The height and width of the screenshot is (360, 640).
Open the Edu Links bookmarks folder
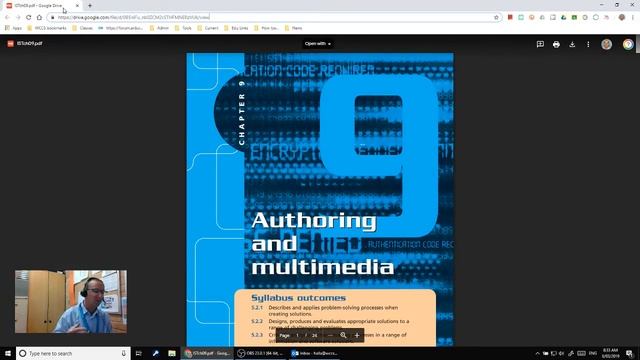(236, 28)
